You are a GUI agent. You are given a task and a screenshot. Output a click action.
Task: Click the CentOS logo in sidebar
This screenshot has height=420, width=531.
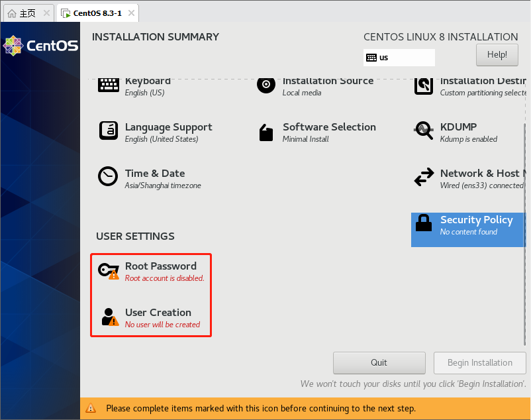40,46
